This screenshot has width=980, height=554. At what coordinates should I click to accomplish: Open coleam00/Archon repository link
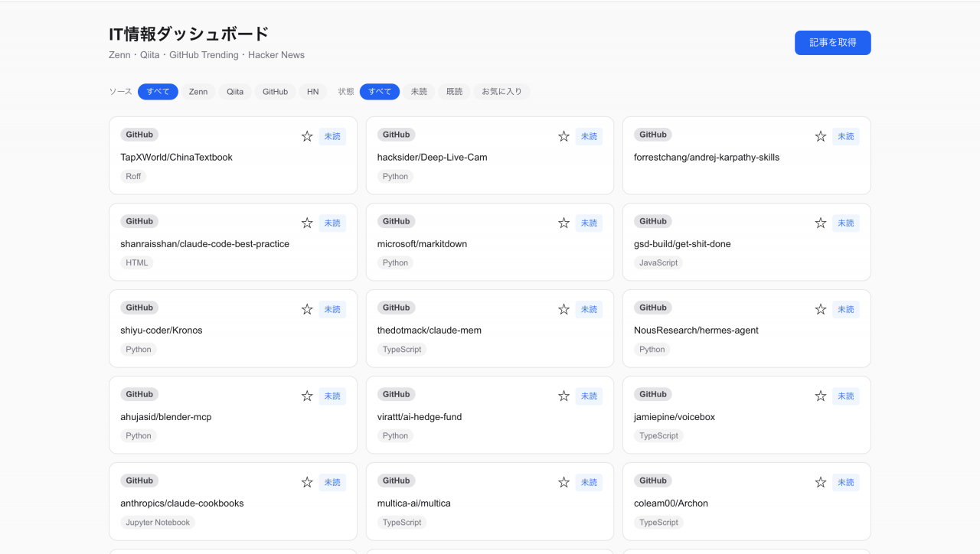(x=671, y=503)
